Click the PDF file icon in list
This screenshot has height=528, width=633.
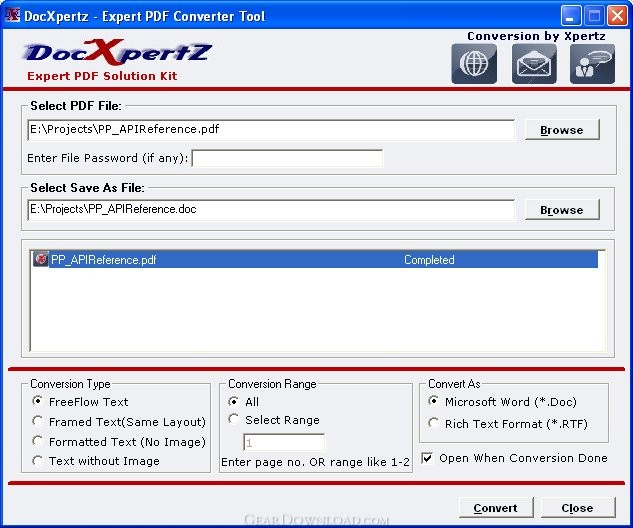point(41,260)
